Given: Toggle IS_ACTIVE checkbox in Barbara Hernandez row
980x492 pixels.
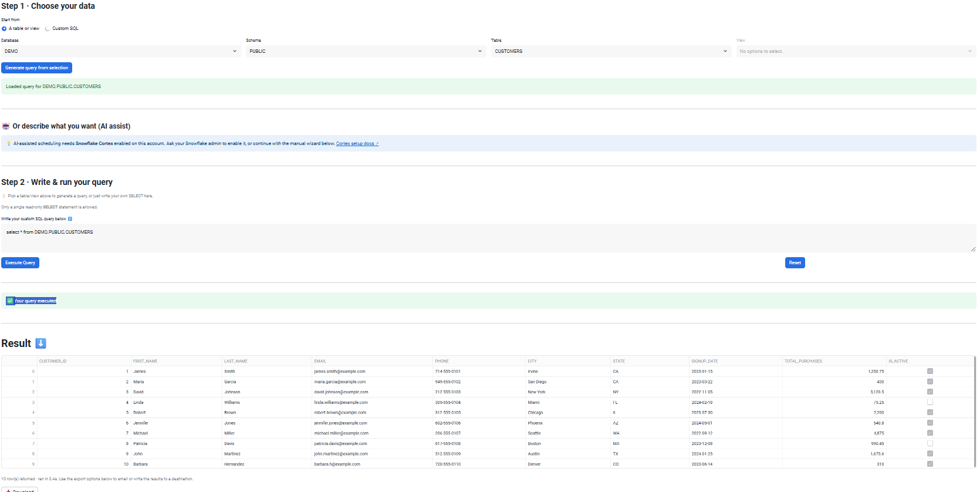Looking at the screenshot, I should [930, 464].
